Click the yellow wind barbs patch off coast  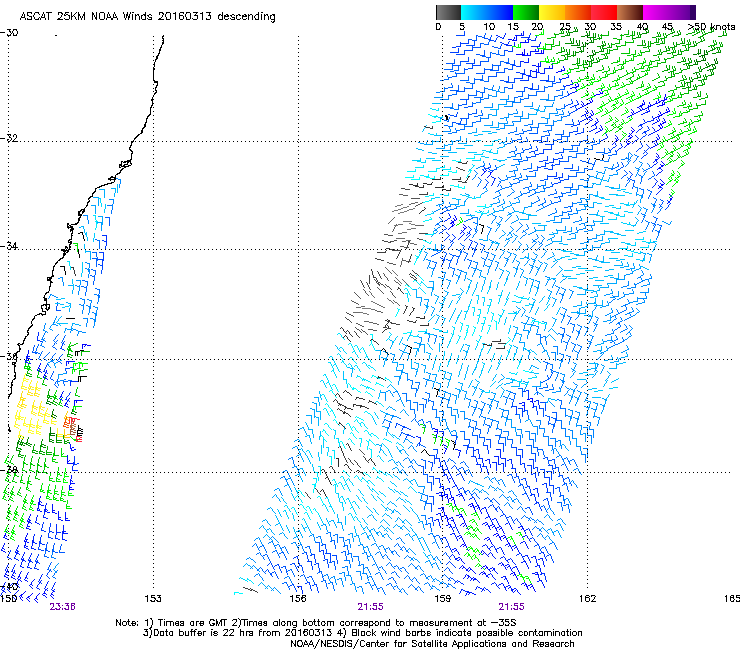click(x=35, y=408)
